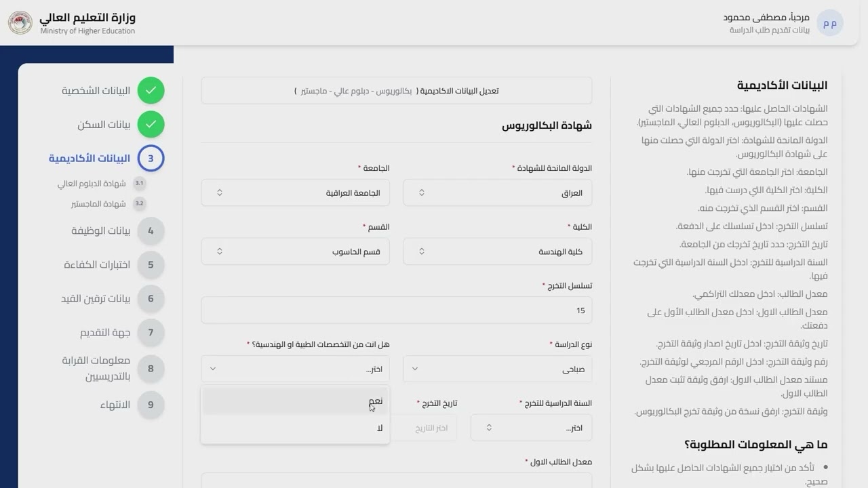Image resolution: width=868 pixels, height=488 pixels.
Task: Open the الدولة المانحة للشهادة dropdown
Action: click(497, 193)
